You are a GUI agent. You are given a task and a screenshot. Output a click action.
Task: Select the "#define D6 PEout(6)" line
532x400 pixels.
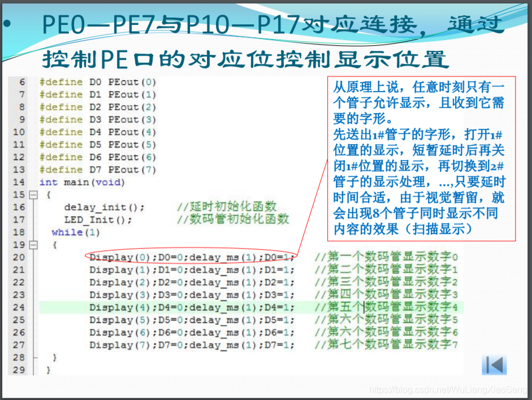[98, 157]
